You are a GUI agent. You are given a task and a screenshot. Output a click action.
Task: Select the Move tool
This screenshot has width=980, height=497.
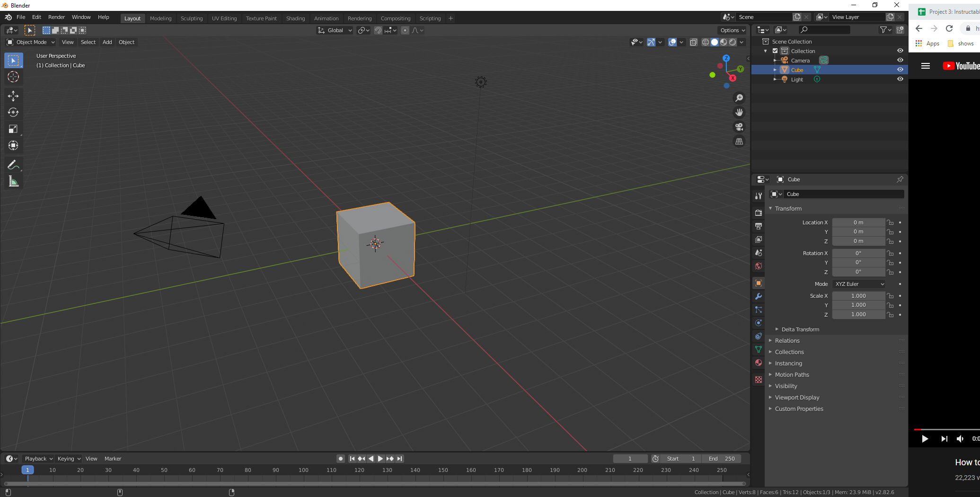pos(13,96)
